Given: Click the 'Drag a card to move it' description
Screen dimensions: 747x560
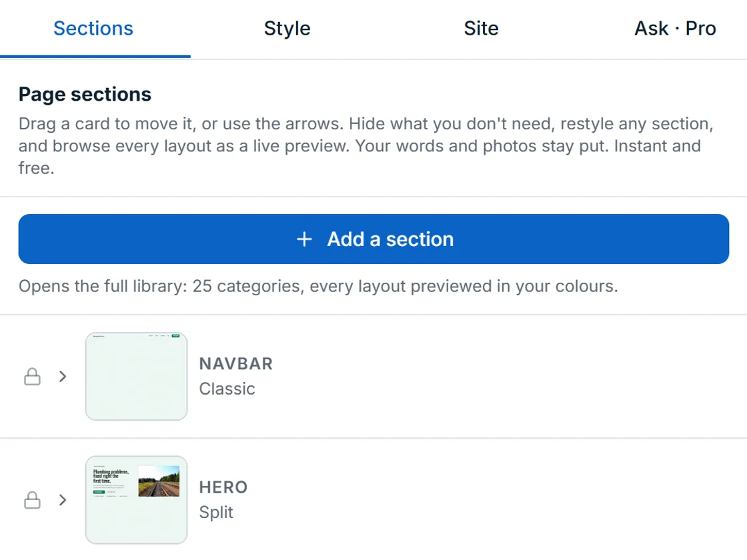Looking at the screenshot, I should tap(366, 146).
